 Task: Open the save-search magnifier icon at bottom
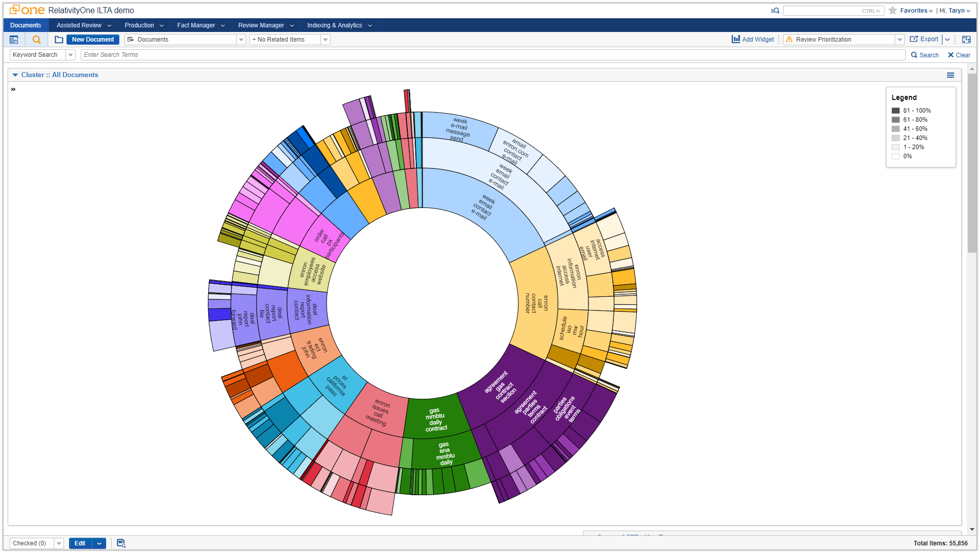click(121, 543)
